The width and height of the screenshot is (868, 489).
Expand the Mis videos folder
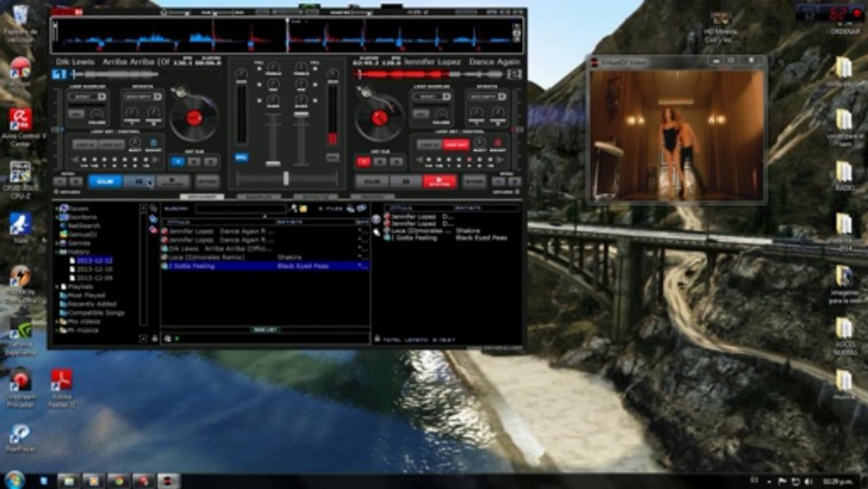(57, 321)
